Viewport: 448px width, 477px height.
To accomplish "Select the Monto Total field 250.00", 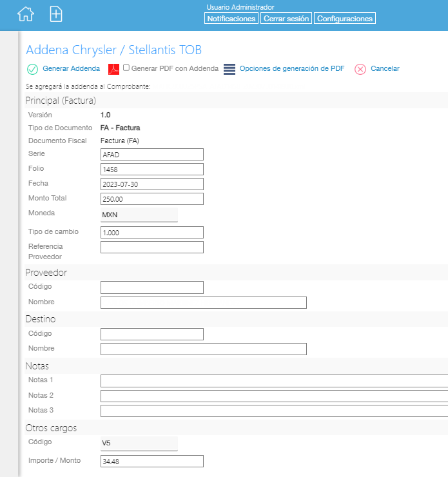I will 152,199.
